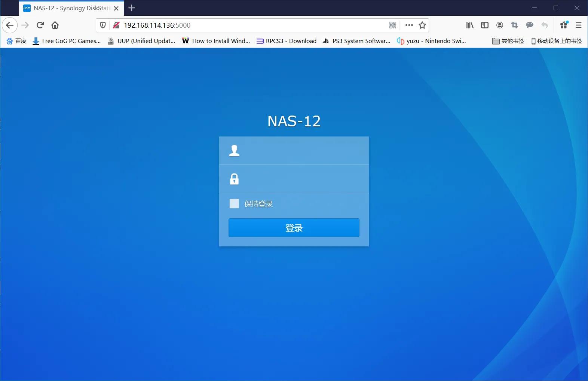Minimize the browser window
The width and height of the screenshot is (588, 381).
click(x=535, y=8)
